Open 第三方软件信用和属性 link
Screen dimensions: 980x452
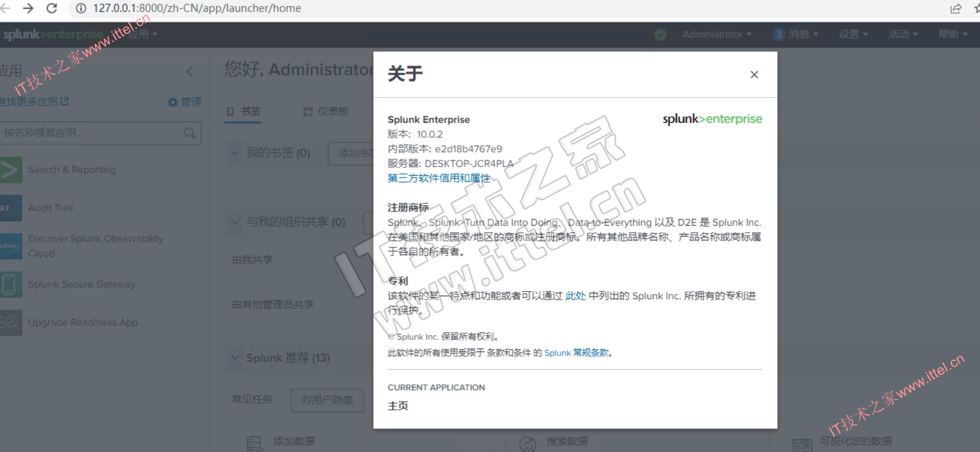coord(438,178)
